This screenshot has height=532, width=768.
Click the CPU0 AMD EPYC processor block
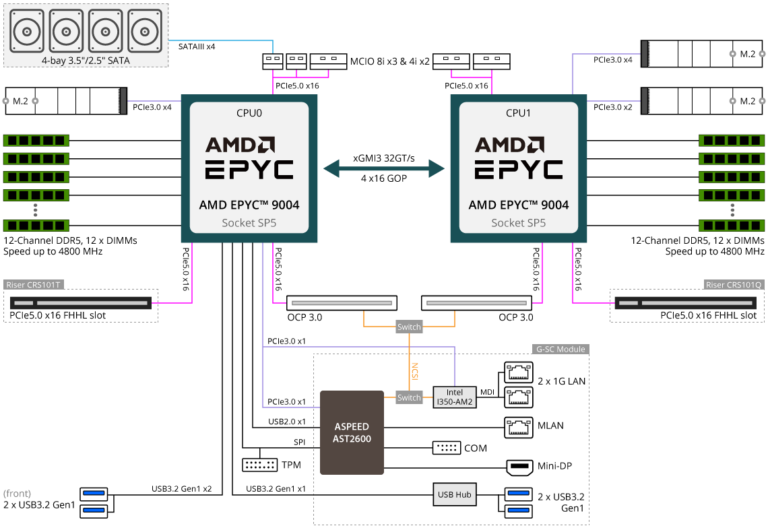pos(249,168)
